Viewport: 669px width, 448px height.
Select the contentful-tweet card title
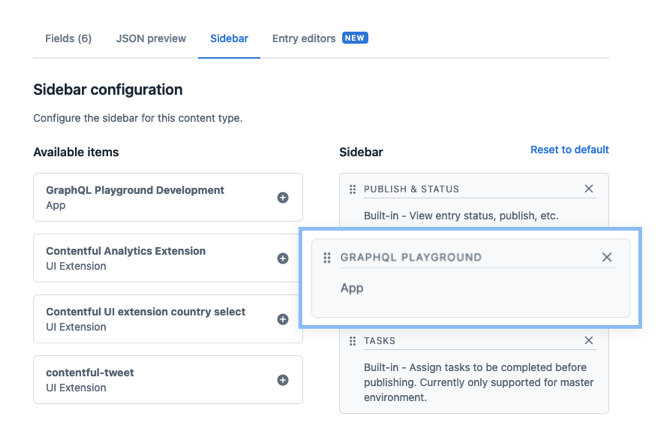click(x=90, y=372)
